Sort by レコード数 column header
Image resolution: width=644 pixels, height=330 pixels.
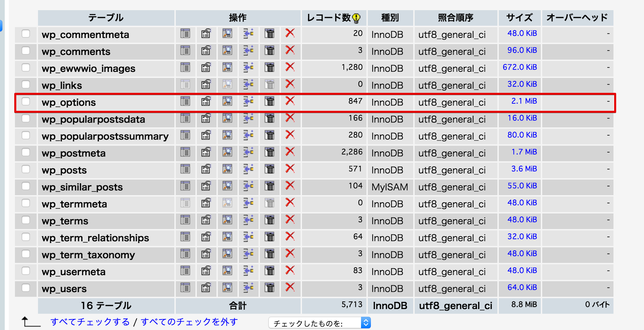[329, 18]
